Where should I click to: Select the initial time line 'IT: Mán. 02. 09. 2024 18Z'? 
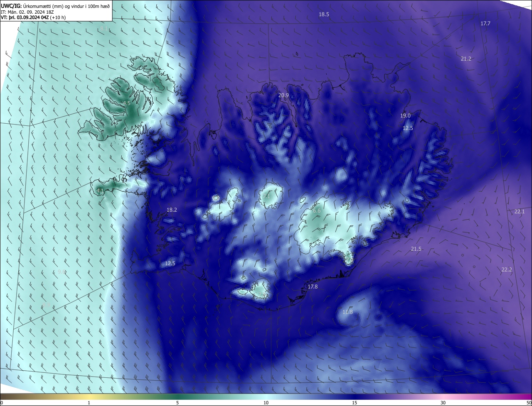(x=27, y=12)
